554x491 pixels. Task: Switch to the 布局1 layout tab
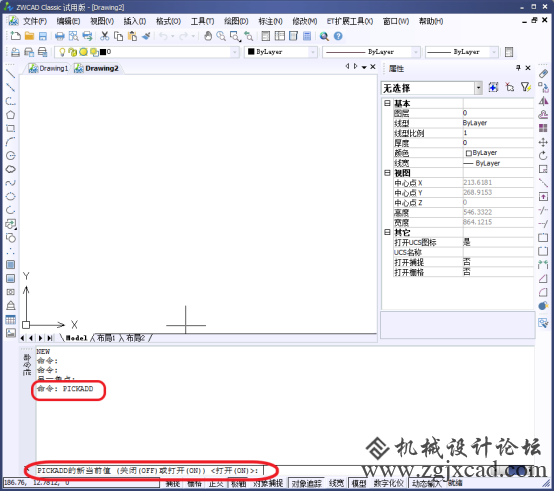point(106,338)
